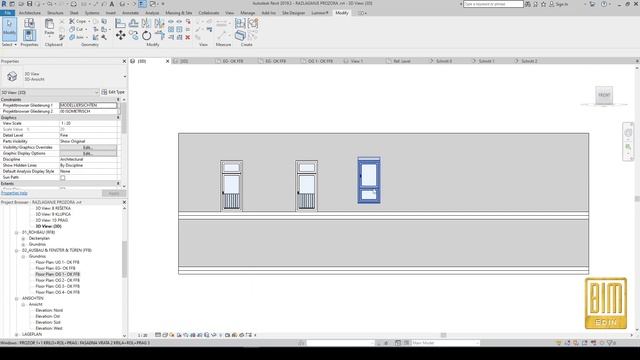Activate the Rotate tool in Modify panel
The image size is (640, 360).
[146, 36]
